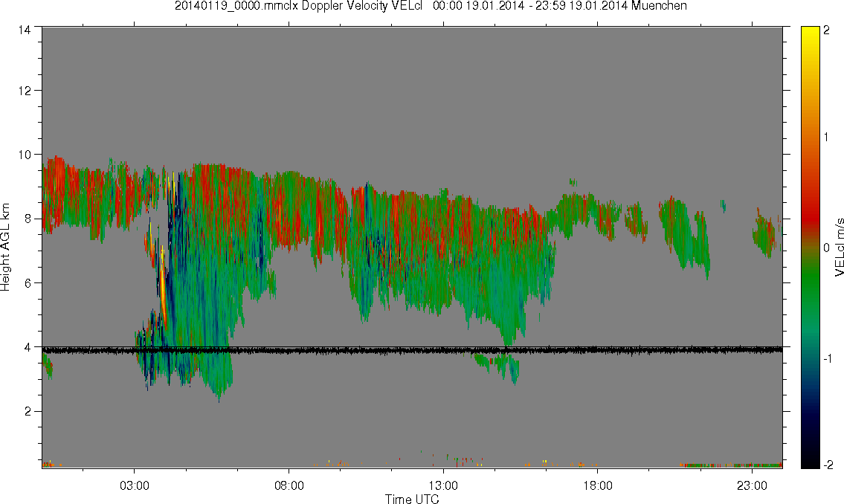Click the 03:00 time tick label
The height and width of the screenshot is (504, 844).
[134, 485]
